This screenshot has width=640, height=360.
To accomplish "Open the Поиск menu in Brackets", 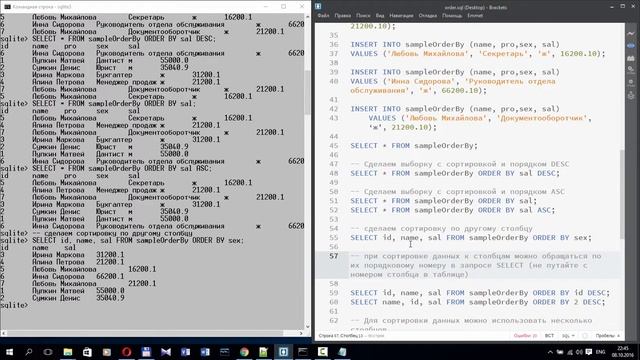I will 363,16.
